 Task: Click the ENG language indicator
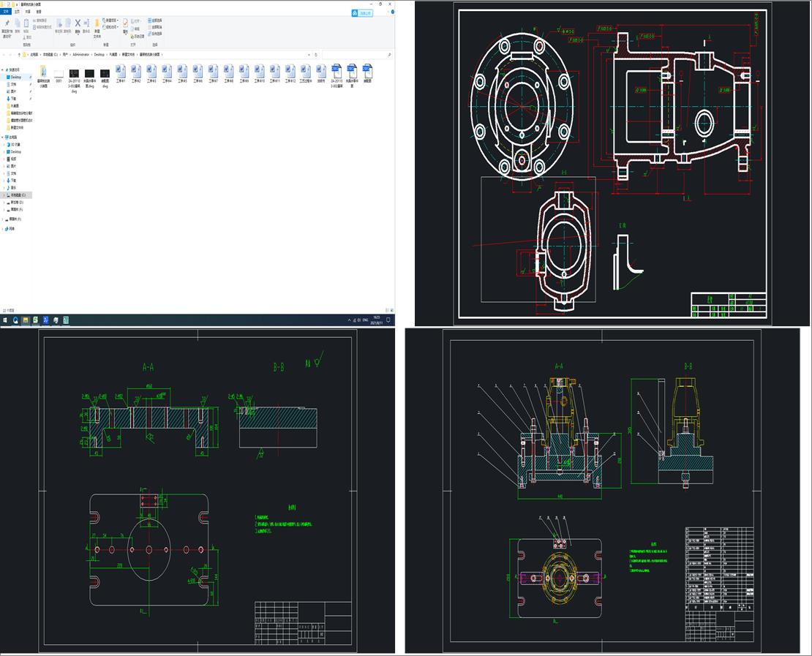pos(365,320)
